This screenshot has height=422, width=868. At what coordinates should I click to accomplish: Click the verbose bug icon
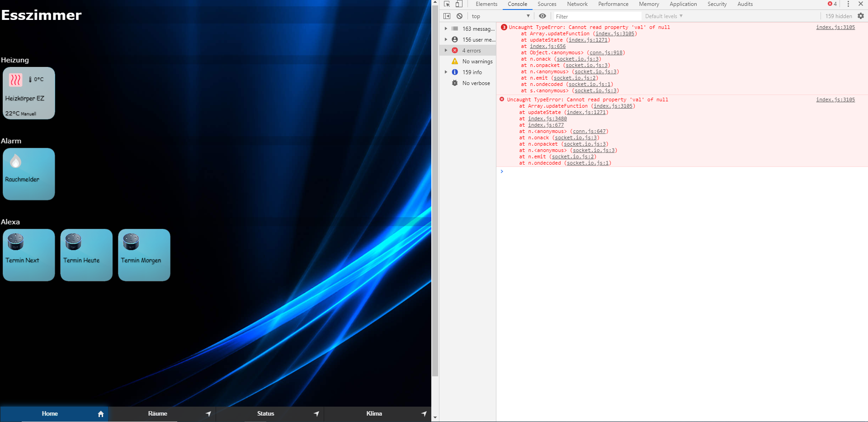(x=455, y=83)
